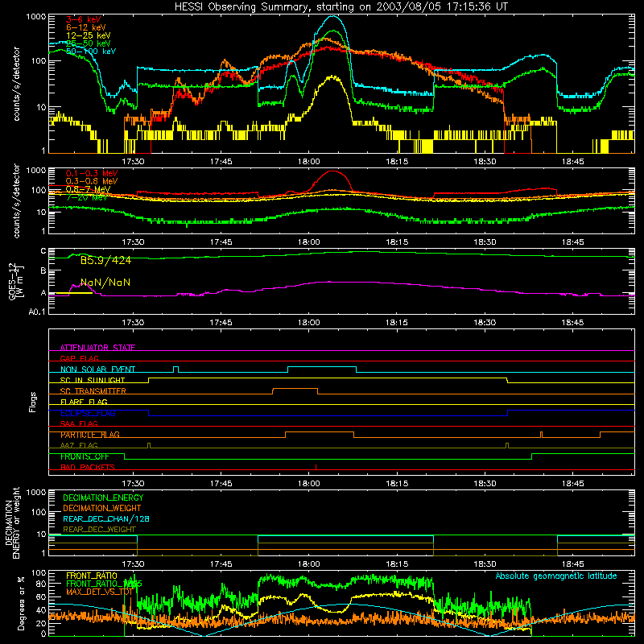644x644 pixels.
Task: Select the '12-25 keV' legend label
Action: 89,35
